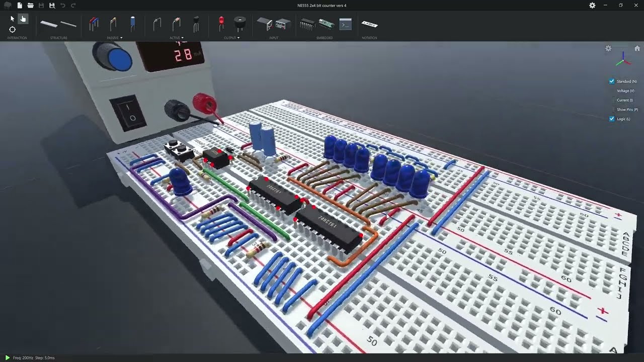Screen dimensions: 644x362
Task: Add a buzzer from Output
Action: 240,23
